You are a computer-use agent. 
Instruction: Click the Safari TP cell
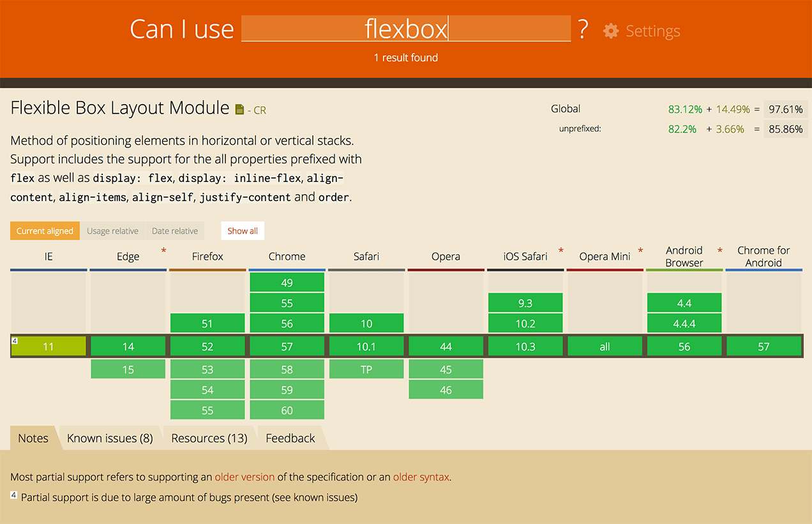coord(366,369)
